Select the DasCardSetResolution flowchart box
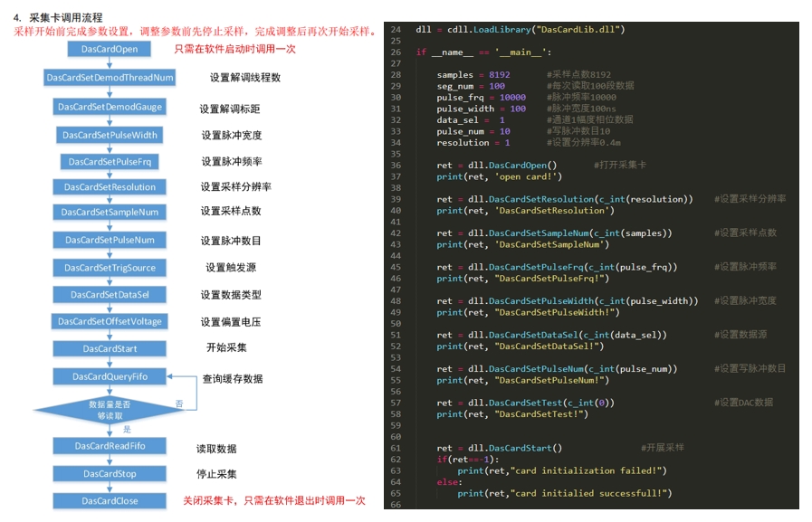Screen dimensions: 812x522 110,187
